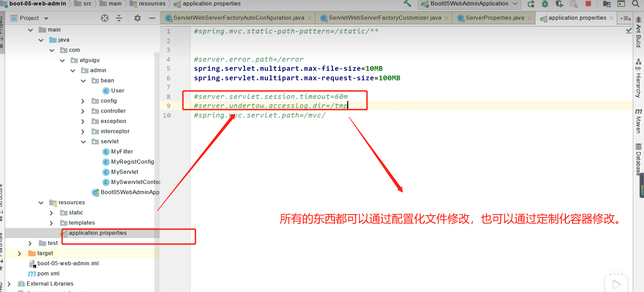This screenshot has width=644, height=292.
Task: Collapse the atguigu package
Action: [62, 60]
